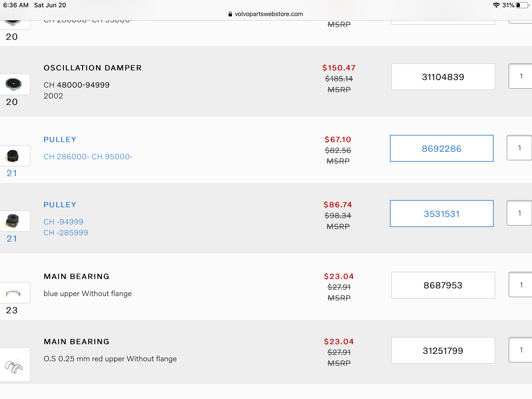Viewport: 532px width, 399px height.
Task: Tap the volvopartswebstore.com address bar
Action: (266, 14)
